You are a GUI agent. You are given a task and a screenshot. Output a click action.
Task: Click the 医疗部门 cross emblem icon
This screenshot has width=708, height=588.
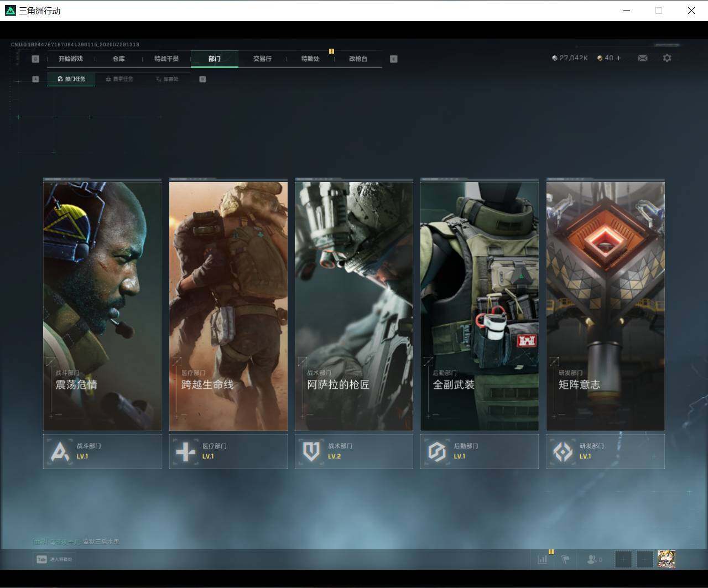tap(185, 452)
